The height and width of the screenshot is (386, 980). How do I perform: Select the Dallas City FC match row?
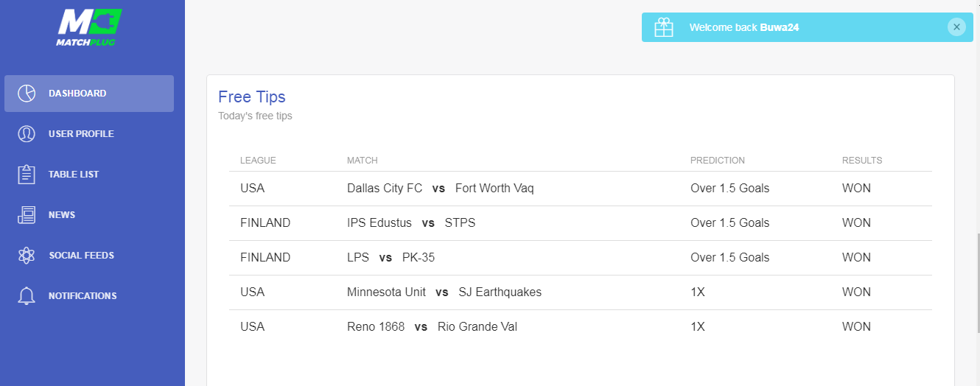pyautogui.click(x=581, y=189)
